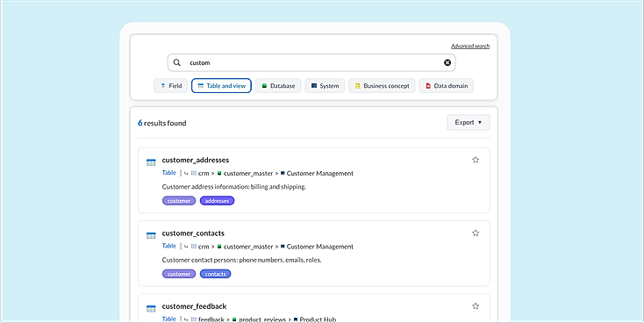Open Advanced search link
Screen dimensions: 644x323
point(470,46)
